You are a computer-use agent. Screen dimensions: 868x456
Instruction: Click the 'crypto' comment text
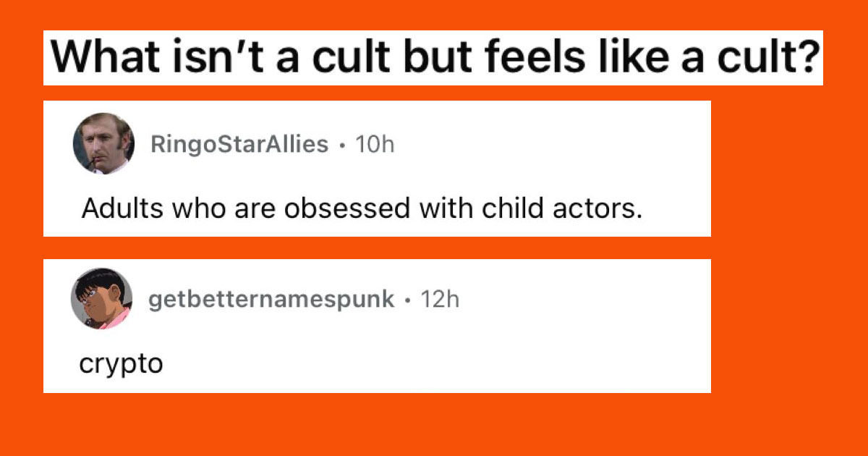click(122, 364)
